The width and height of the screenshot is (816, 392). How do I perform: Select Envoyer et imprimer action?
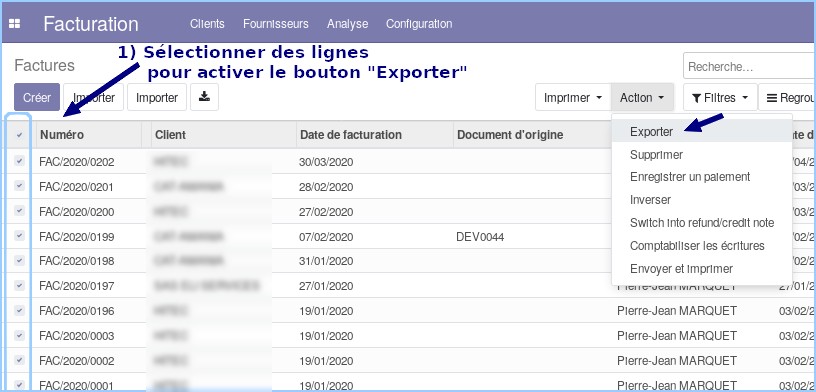702,269
